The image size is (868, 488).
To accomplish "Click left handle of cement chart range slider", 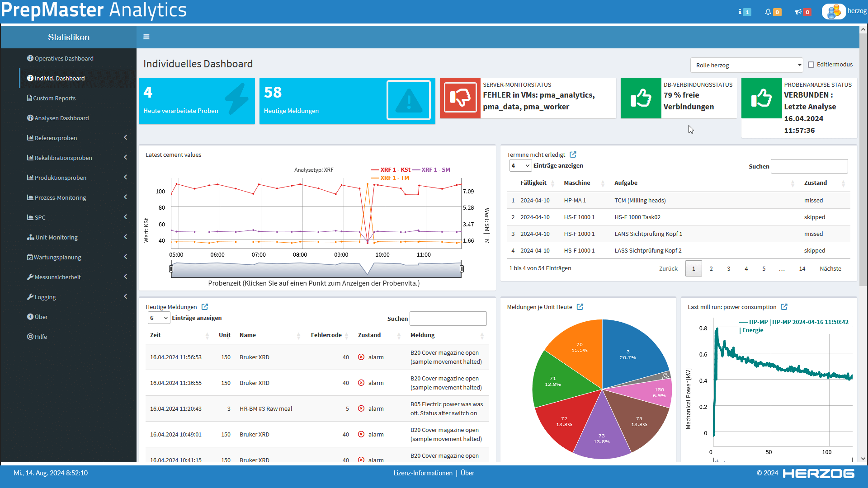I will coord(171,269).
